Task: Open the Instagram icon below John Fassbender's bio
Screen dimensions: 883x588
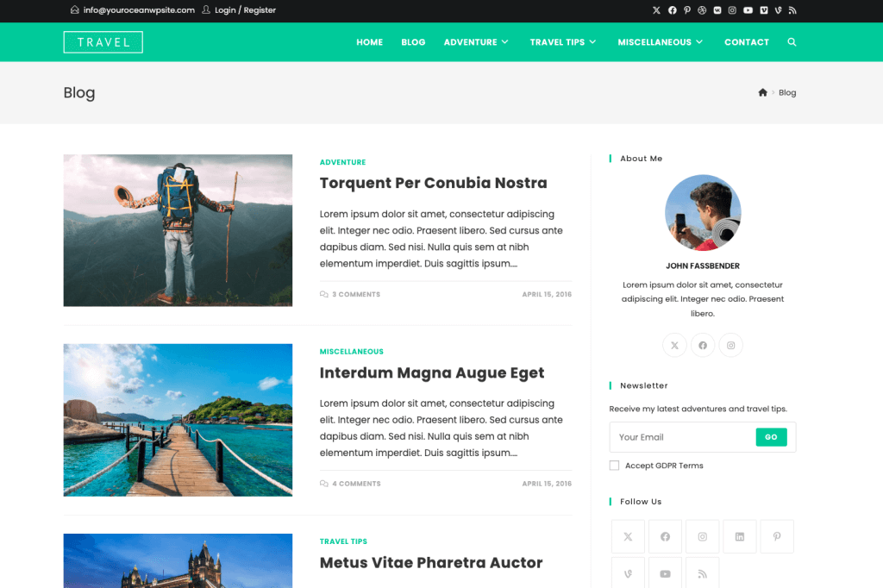Action: pos(730,345)
